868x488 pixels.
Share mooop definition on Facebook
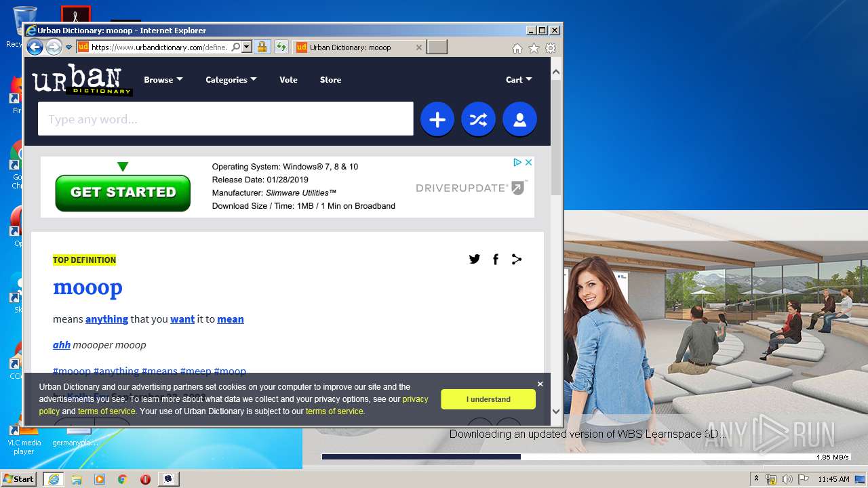496,259
